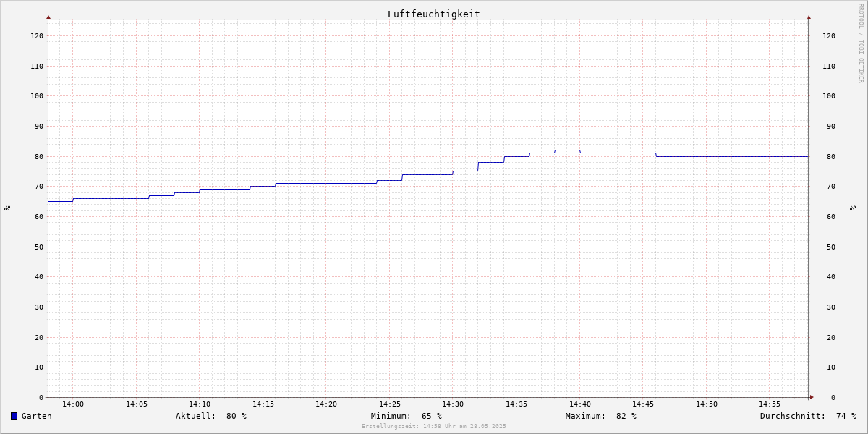Click the 14:25 time axis label
Image resolution: width=868 pixels, height=434 pixels.
[390, 404]
